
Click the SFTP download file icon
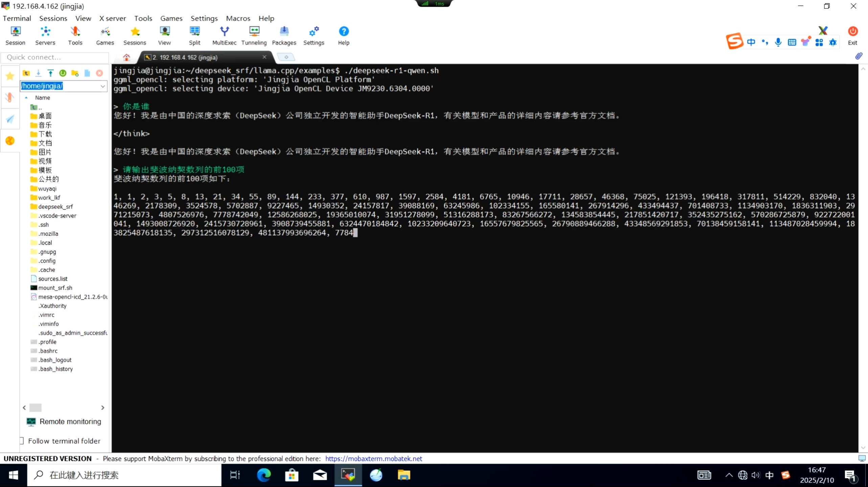point(38,73)
